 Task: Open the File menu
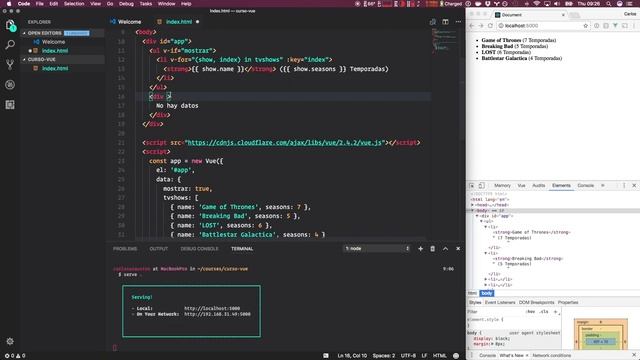(x=40, y=4)
